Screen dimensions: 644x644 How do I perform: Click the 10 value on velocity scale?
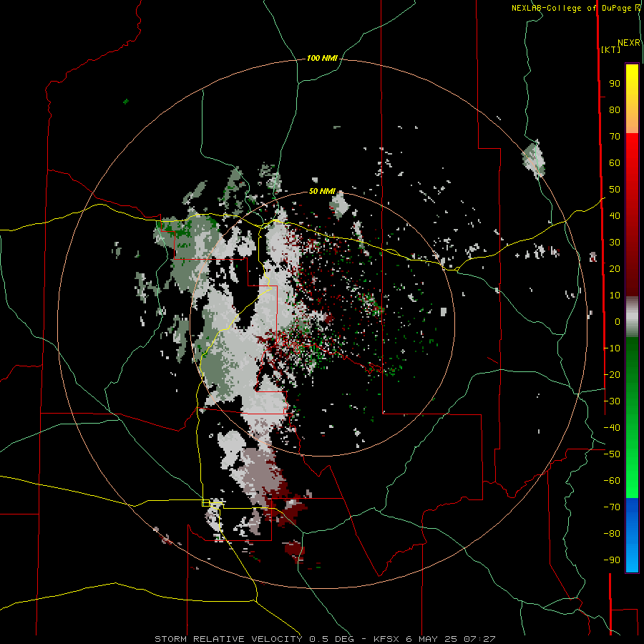615,296
